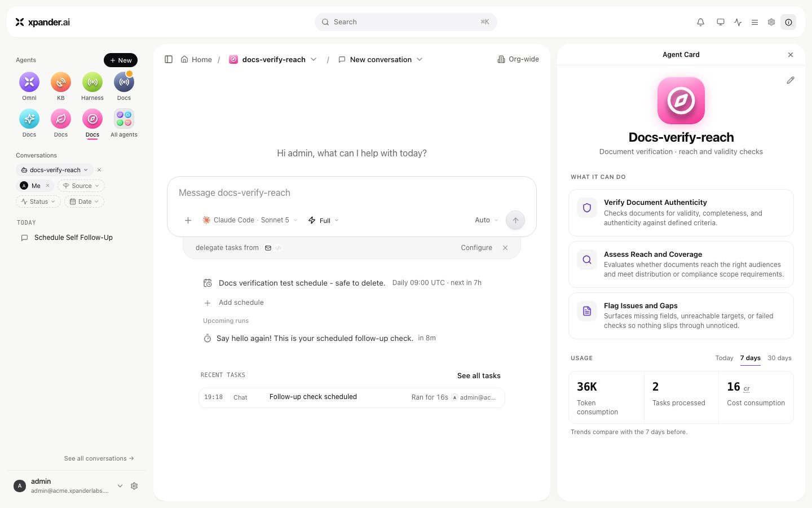Close the Agent Card panel
812x508 pixels.
coord(791,55)
